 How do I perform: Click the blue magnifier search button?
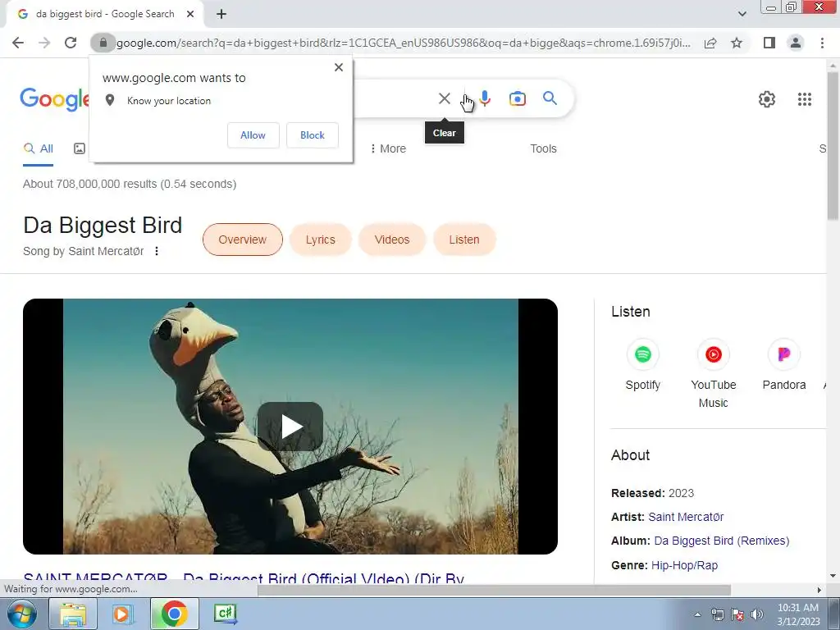[550, 98]
